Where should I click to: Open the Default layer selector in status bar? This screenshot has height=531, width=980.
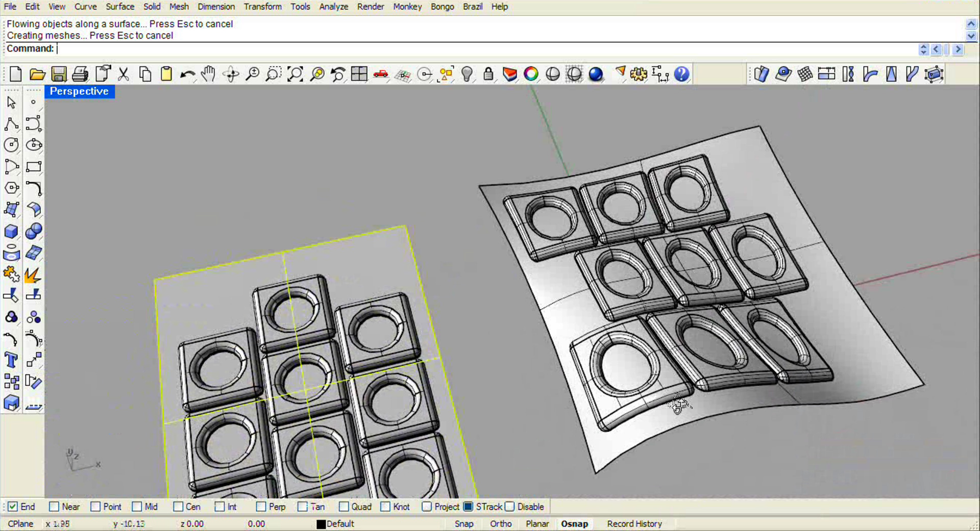point(340,524)
